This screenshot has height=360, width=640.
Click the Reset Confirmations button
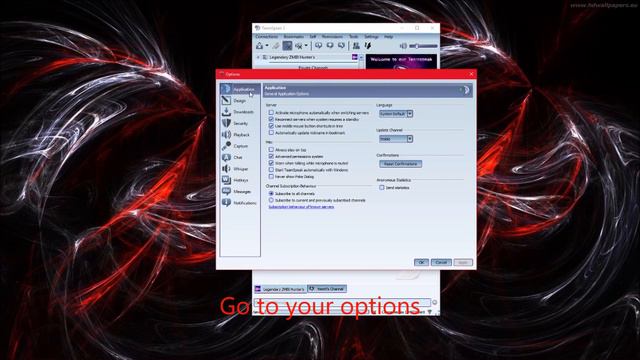click(400, 164)
